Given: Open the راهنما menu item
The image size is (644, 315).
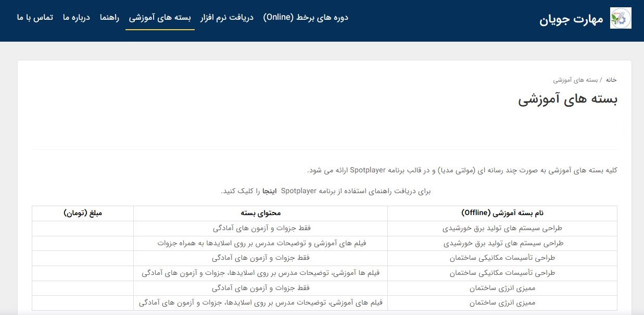Looking at the screenshot, I should click(x=109, y=17).
